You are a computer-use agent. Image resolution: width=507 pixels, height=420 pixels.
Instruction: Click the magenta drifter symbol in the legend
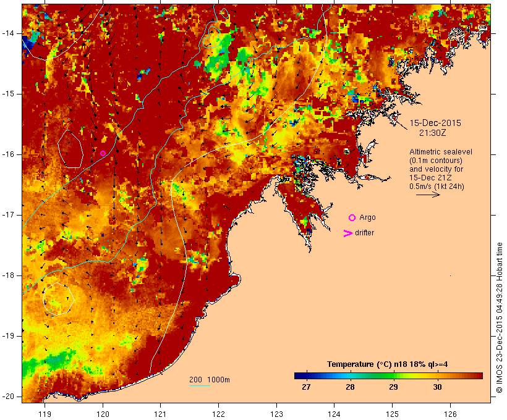click(x=348, y=233)
